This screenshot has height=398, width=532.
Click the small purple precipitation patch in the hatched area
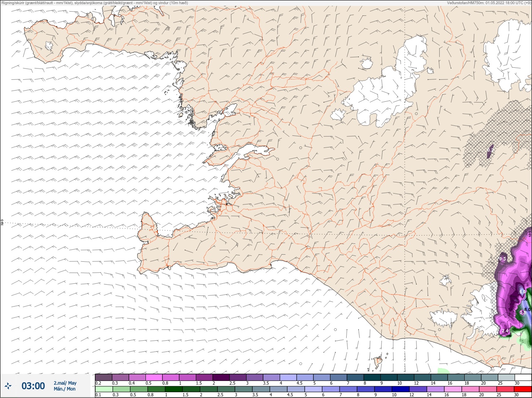[x=490, y=151]
